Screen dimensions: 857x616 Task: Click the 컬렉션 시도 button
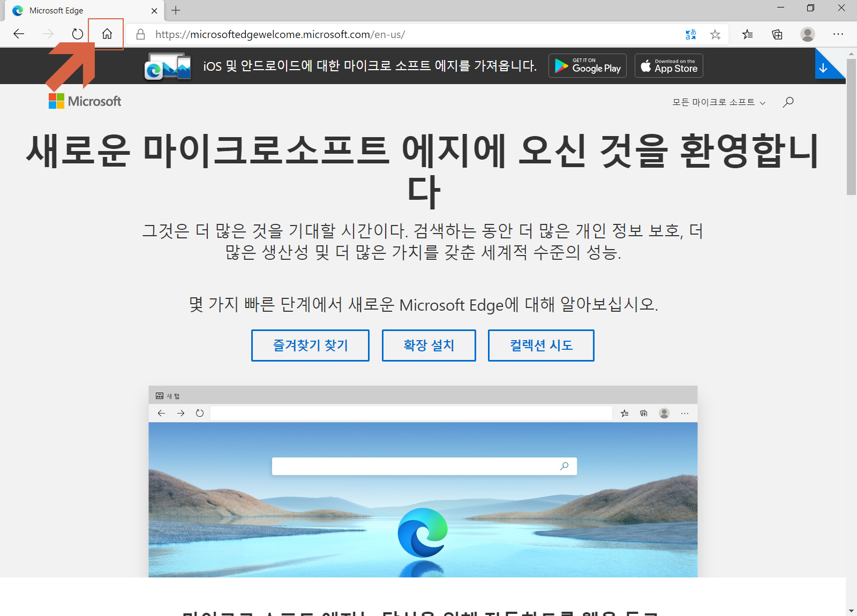[x=541, y=345]
